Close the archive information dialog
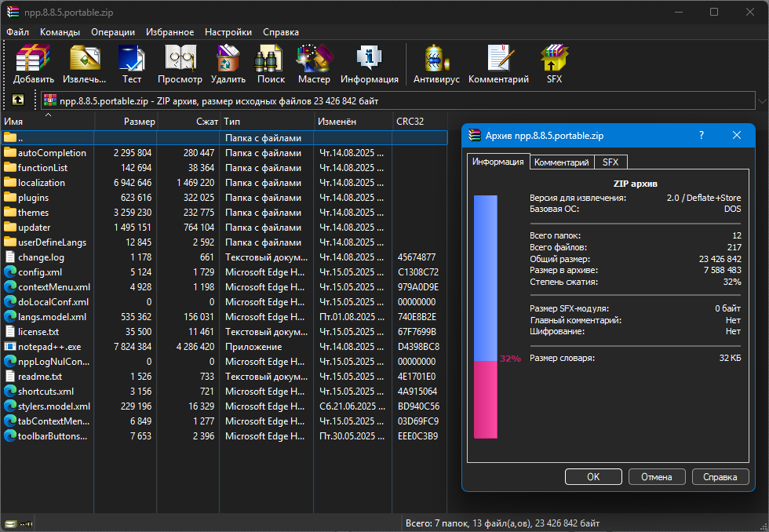The image size is (769, 532). pyautogui.click(x=737, y=135)
